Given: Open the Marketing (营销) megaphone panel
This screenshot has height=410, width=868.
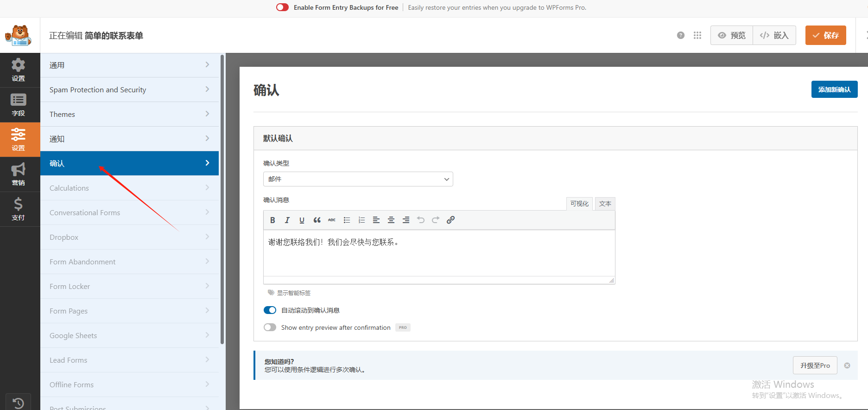Looking at the screenshot, I should pyautogui.click(x=19, y=174).
